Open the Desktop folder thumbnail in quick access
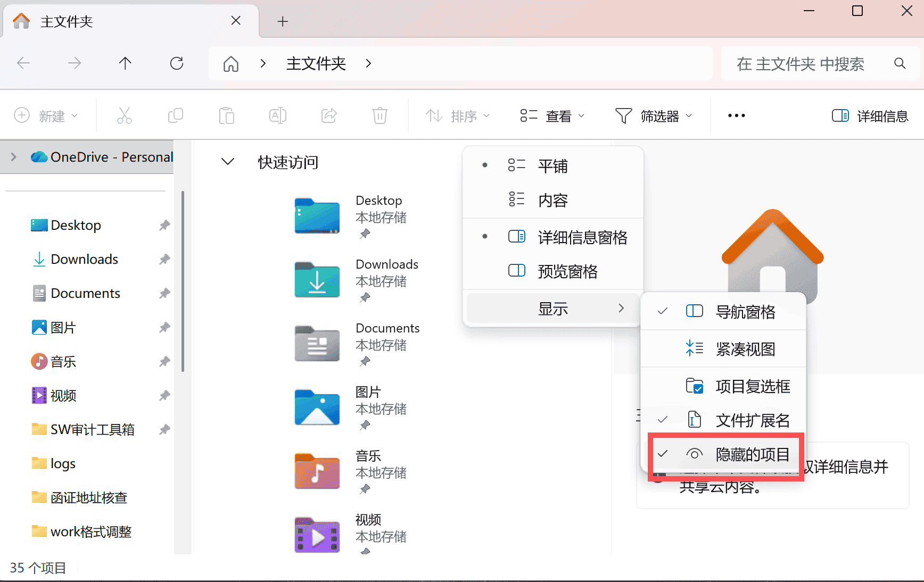The width and height of the screenshot is (924, 582). [x=317, y=216]
